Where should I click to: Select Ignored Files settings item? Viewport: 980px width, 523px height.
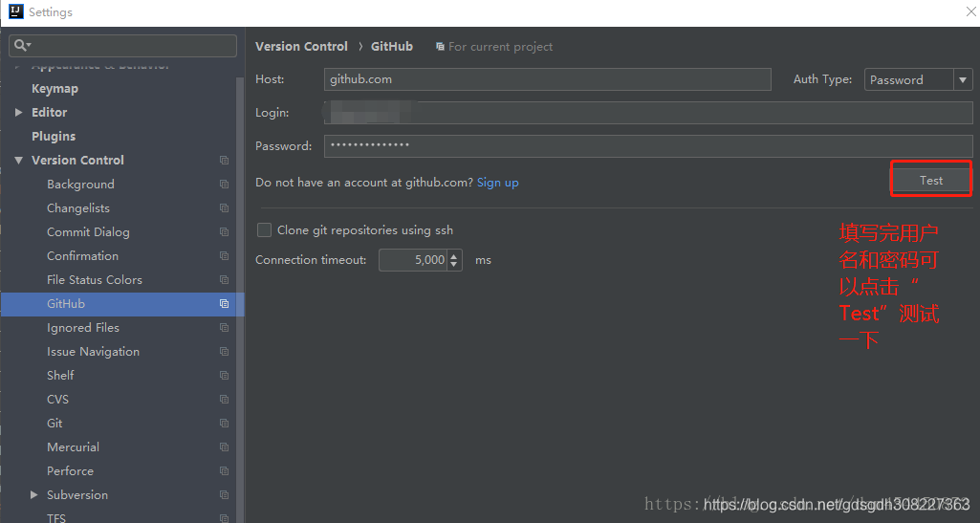click(x=83, y=327)
